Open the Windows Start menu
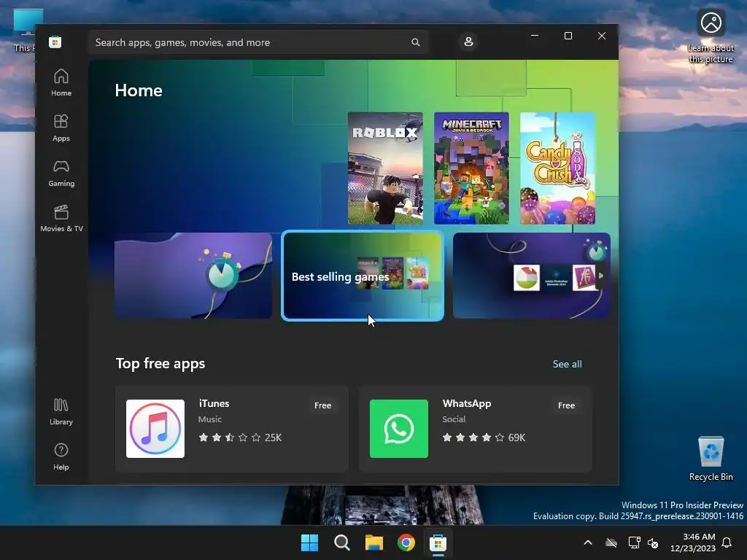 [309, 542]
